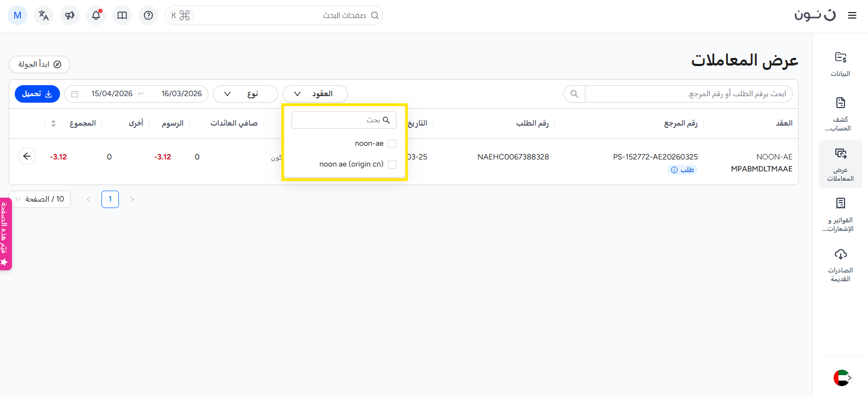Open the language translation icon

(x=44, y=15)
